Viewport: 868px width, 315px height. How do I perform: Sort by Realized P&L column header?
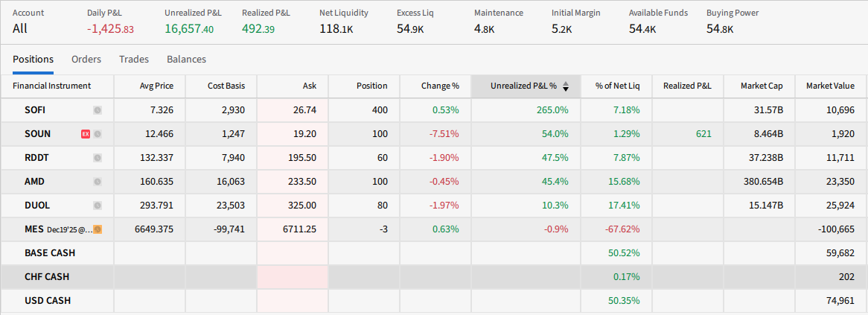688,86
